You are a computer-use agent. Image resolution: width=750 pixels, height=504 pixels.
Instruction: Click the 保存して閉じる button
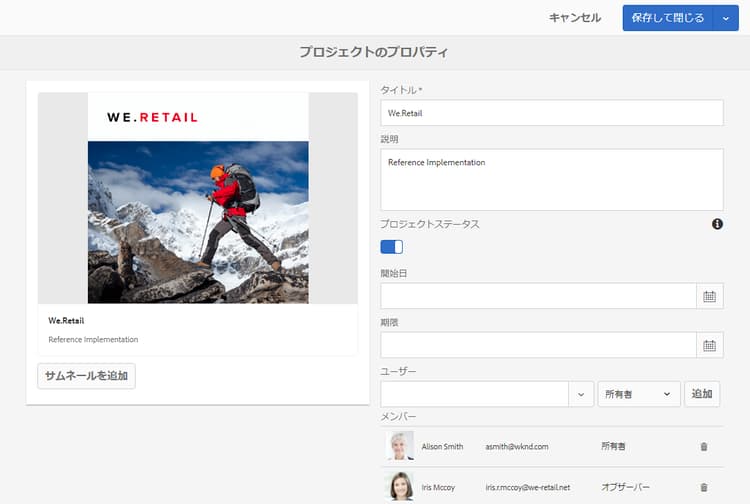[668, 18]
